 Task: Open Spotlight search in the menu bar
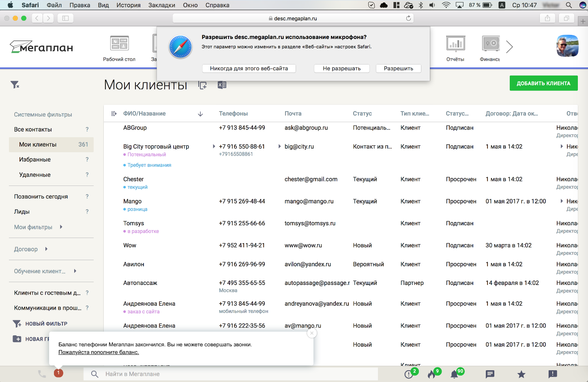(x=569, y=5)
